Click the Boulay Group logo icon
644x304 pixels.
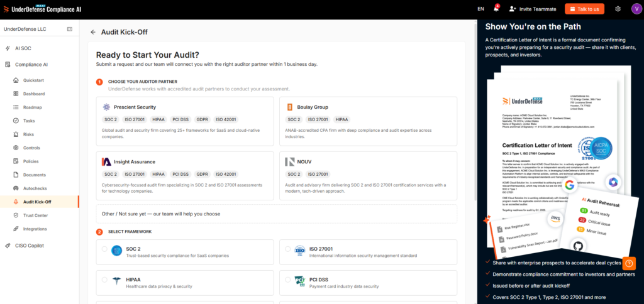point(289,107)
